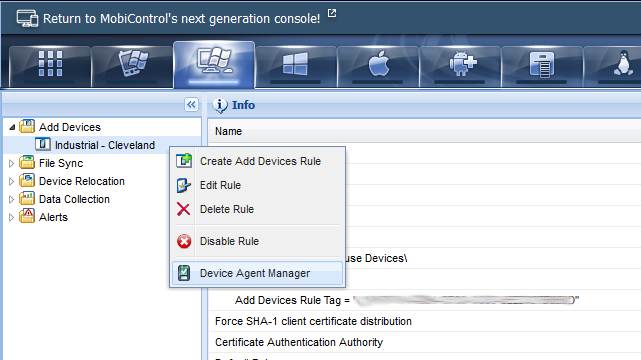
Task: Switch to the Windows Mobile devices tab
Action: [132, 67]
